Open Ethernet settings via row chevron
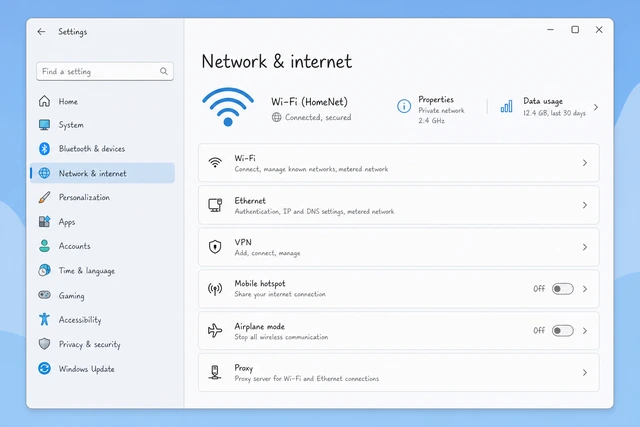 coord(584,205)
